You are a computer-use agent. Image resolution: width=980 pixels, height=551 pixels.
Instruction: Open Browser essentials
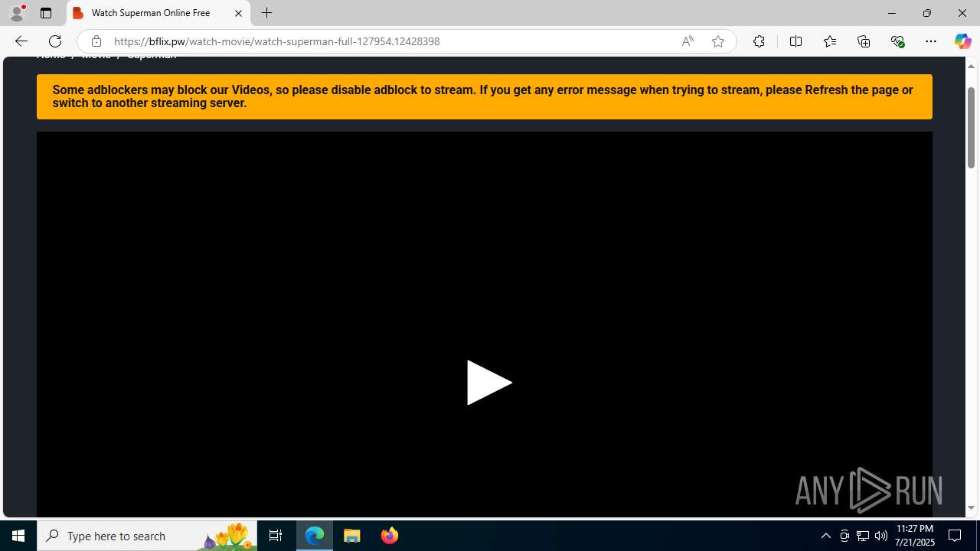click(897, 41)
